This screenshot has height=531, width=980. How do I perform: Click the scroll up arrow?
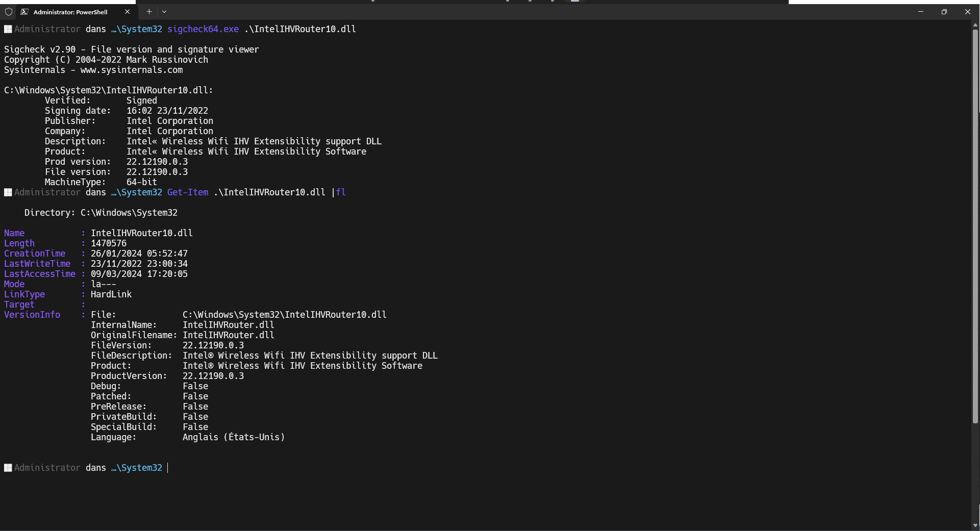click(975, 24)
